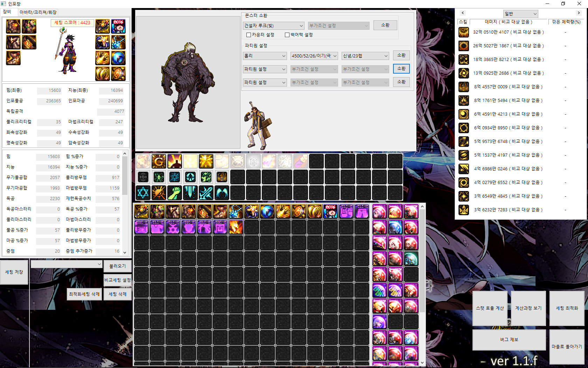Viewport: 588px width, 368px height.
Task: Click the golden G buff icon
Action: [x=159, y=161]
